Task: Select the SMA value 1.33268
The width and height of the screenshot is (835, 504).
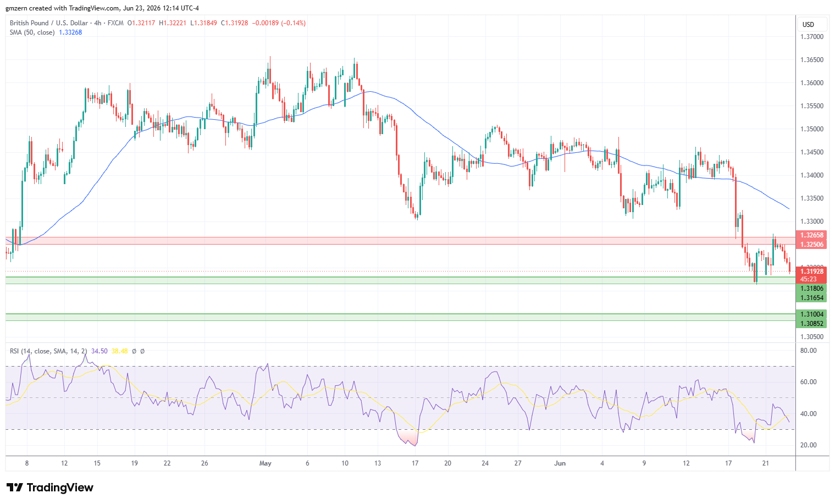Action: point(70,32)
